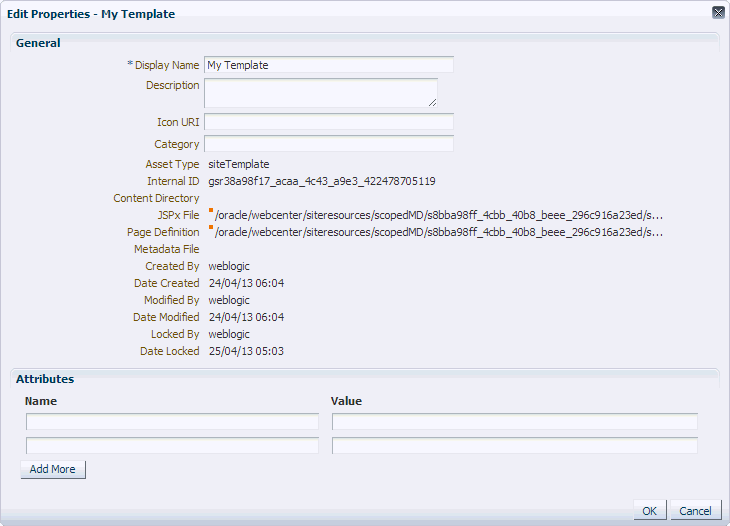Viewport: 730px width, 526px height.
Task: Click the Date Created value 24/04/13 06:04
Action: (x=246, y=283)
